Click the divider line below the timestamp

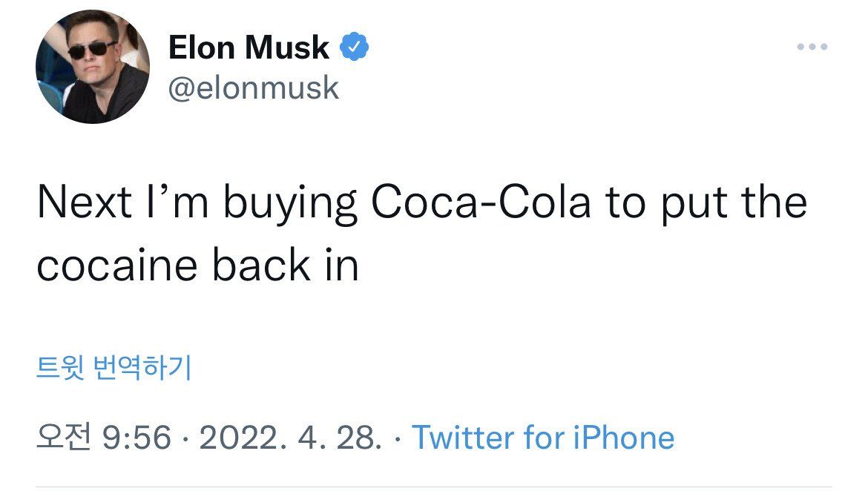(x=434, y=487)
